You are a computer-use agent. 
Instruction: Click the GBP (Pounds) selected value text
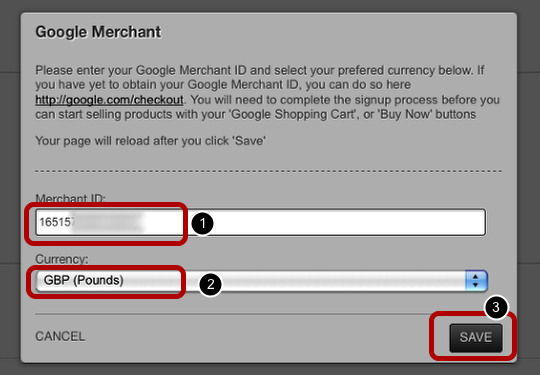(83, 280)
